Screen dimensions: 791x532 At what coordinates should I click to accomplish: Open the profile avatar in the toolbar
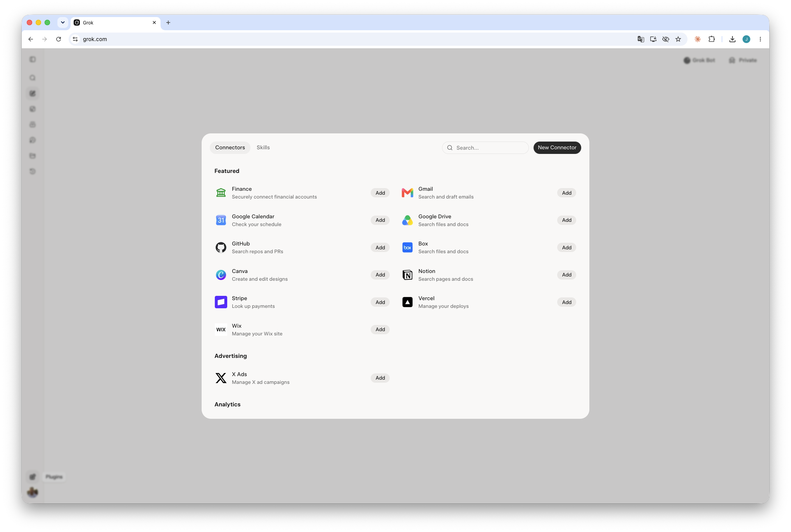(746, 39)
